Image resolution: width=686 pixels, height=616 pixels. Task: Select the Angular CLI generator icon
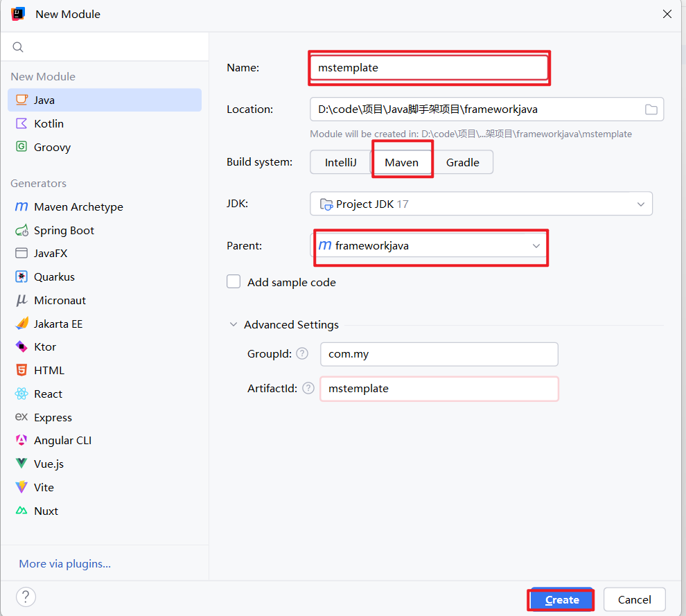(21, 440)
